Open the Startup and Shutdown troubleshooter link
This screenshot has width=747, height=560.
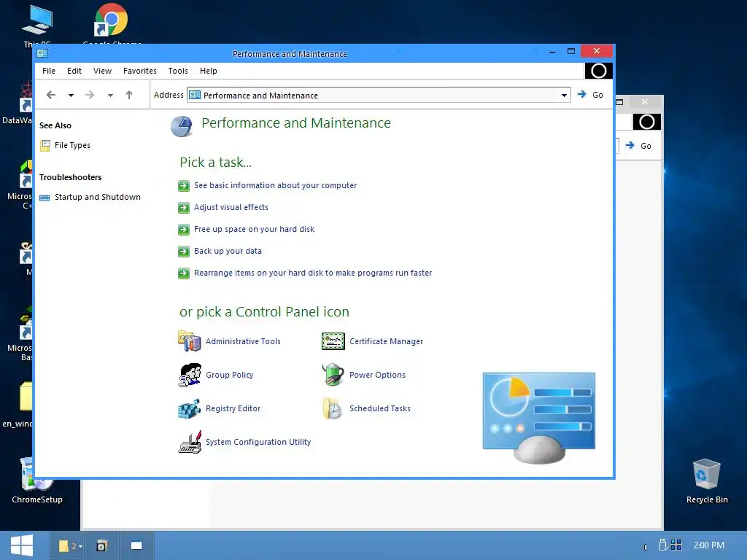coord(98,197)
